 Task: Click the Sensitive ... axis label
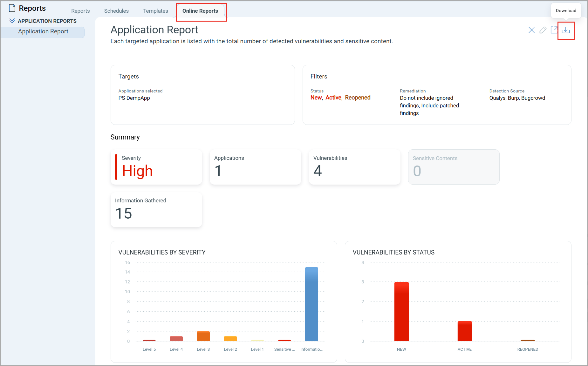[284, 349]
